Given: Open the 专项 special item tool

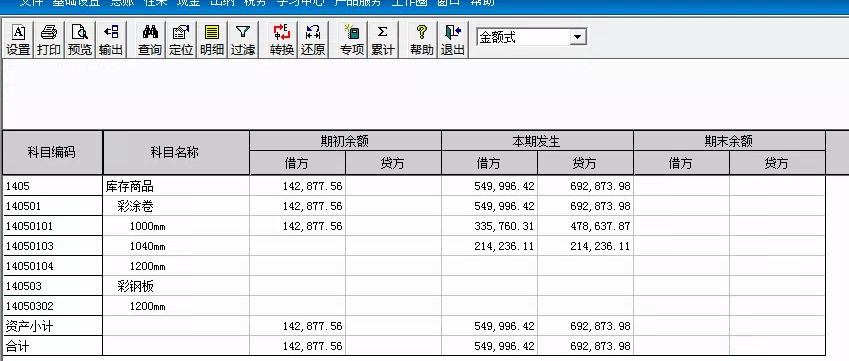Looking at the screenshot, I should [x=352, y=40].
